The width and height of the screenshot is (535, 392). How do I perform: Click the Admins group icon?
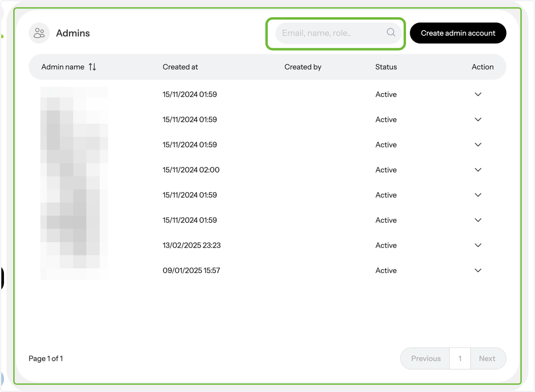[39, 33]
